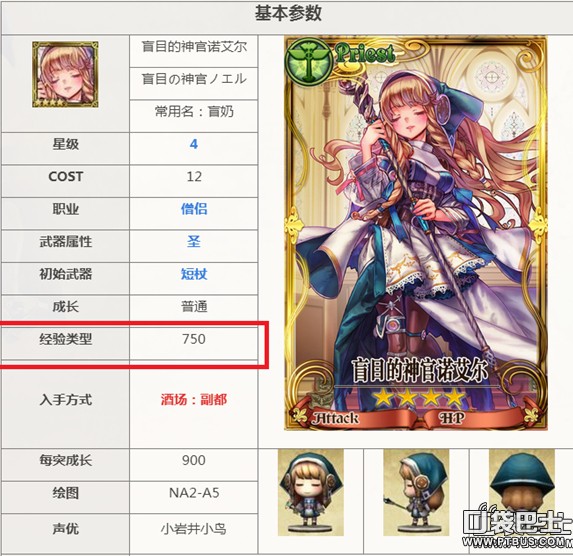573x556 pixels.
Task: Click the side-view chibi figure image
Action: [416, 492]
